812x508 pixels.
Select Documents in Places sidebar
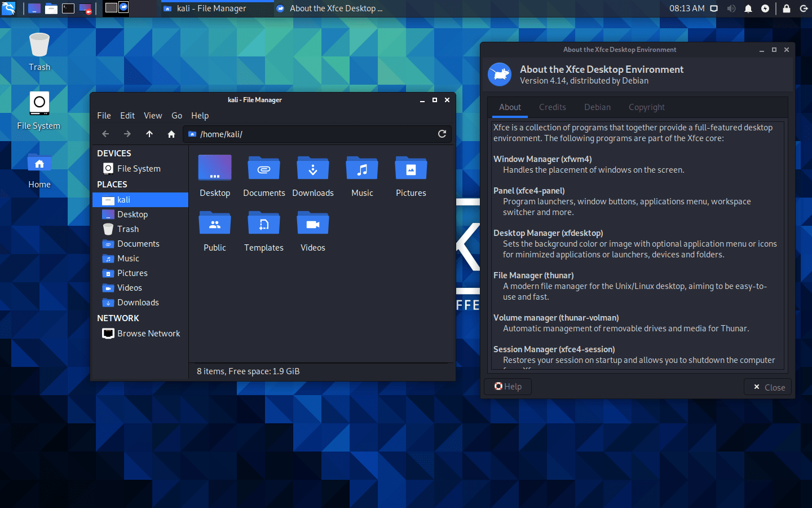(140, 244)
